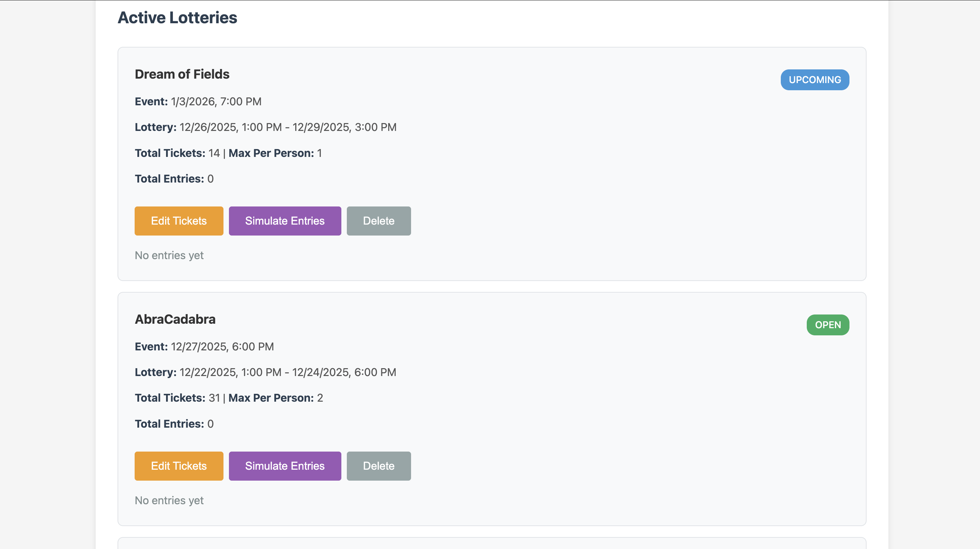Click Edit Tickets for Dream of Fields
The width and height of the screenshot is (980, 549).
178,221
